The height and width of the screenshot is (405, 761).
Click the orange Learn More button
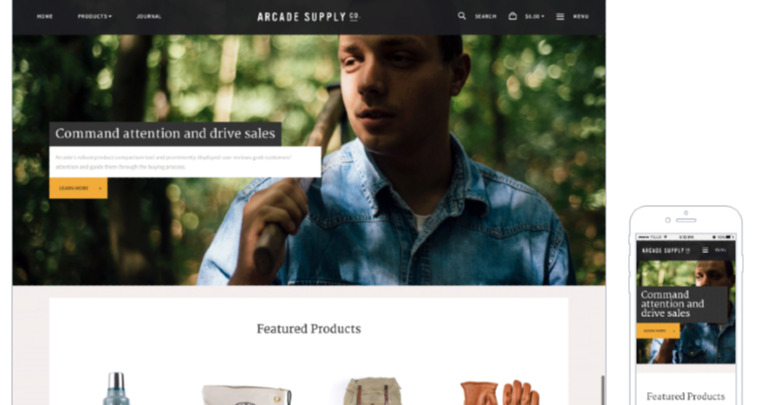point(78,188)
